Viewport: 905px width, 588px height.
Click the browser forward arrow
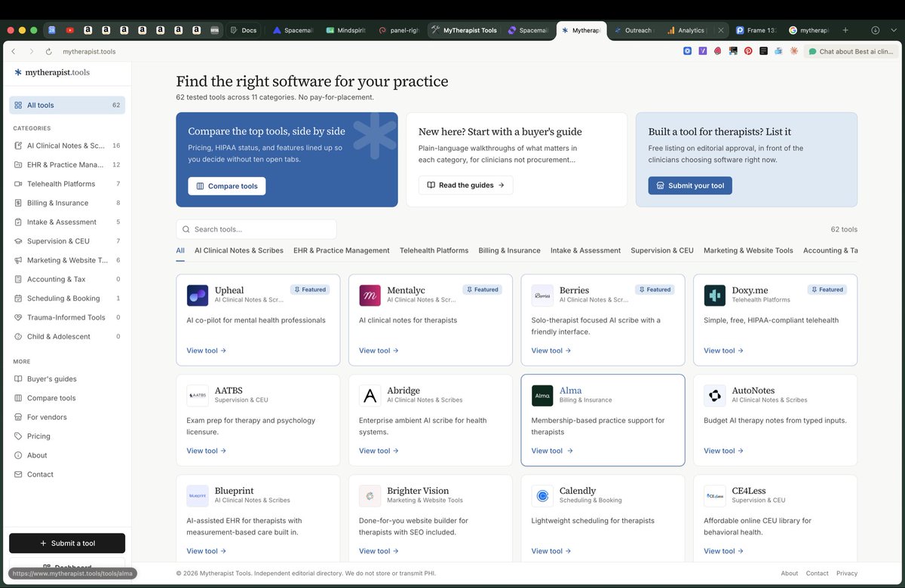click(x=31, y=51)
